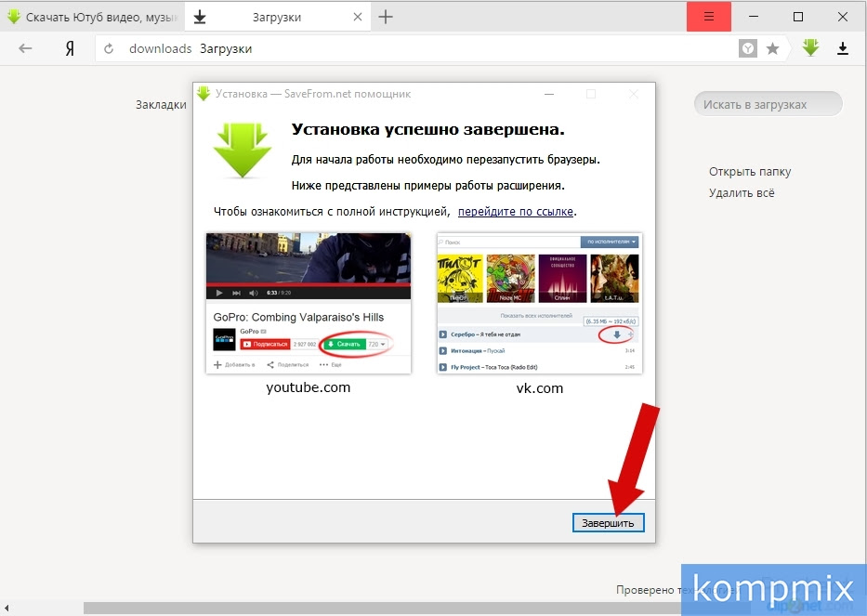Switch to the Скачать Ютуб видео tab
This screenshot has height=616, width=867.
click(x=92, y=17)
